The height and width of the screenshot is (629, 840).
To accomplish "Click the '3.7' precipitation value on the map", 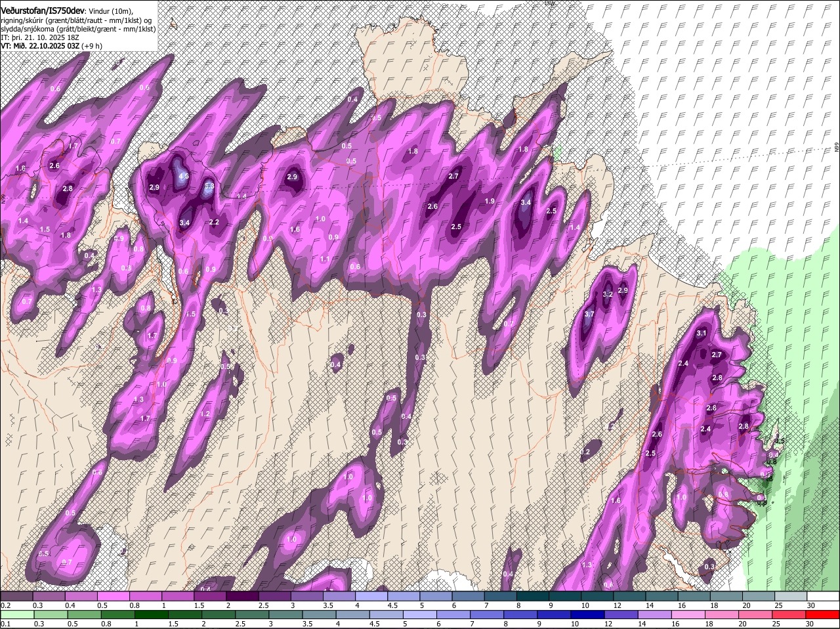I will [589, 314].
